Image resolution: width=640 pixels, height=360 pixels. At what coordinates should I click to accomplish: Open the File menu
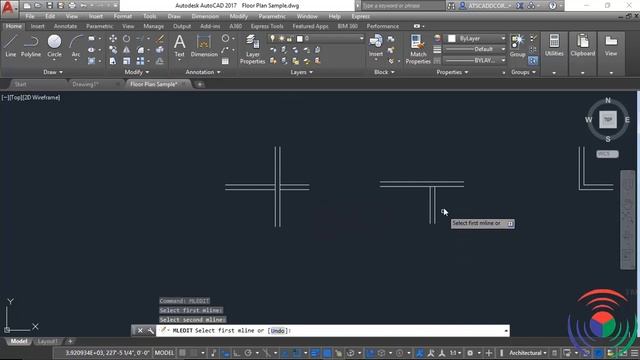tap(30, 16)
